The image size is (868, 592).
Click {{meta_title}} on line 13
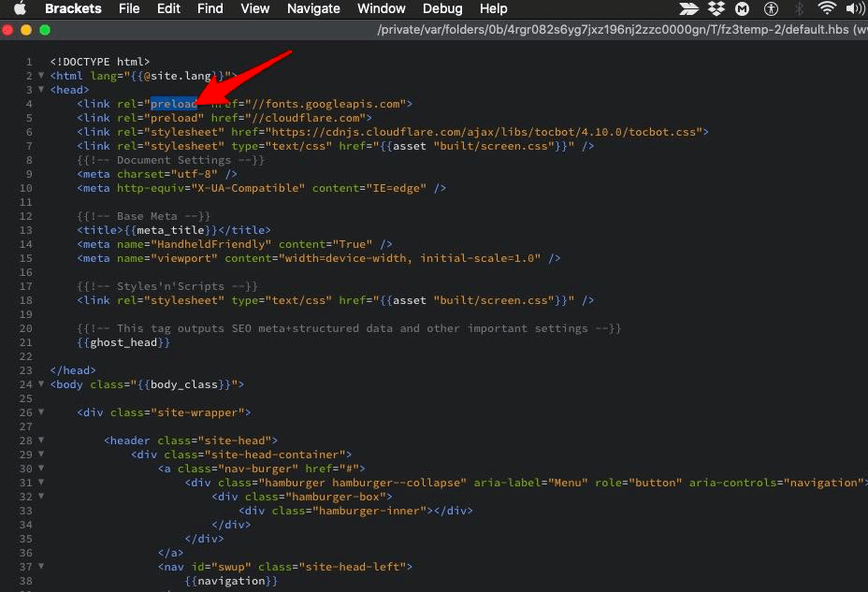170,230
